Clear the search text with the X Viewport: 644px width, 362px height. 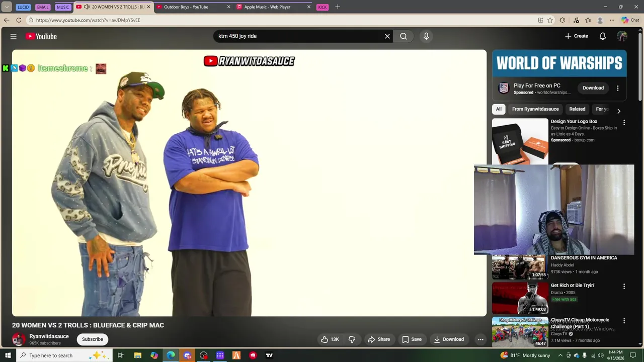click(387, 36)
